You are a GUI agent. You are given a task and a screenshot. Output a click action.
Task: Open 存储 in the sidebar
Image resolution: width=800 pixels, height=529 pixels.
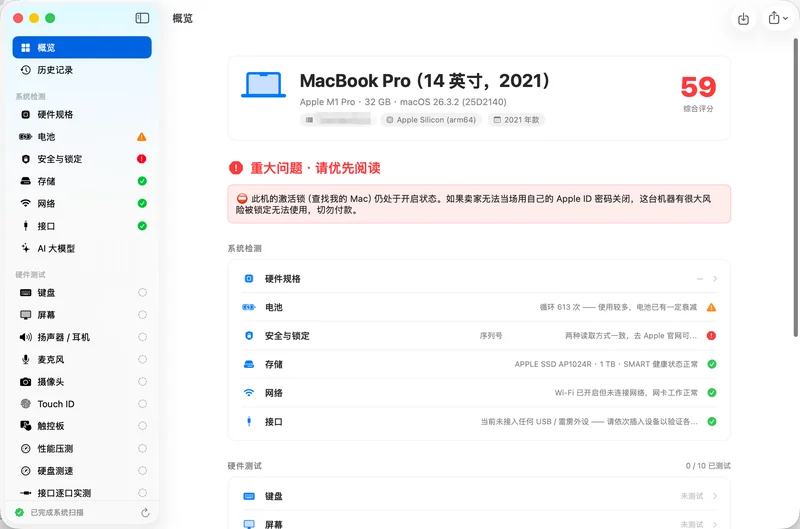click(x=82, y=181)
